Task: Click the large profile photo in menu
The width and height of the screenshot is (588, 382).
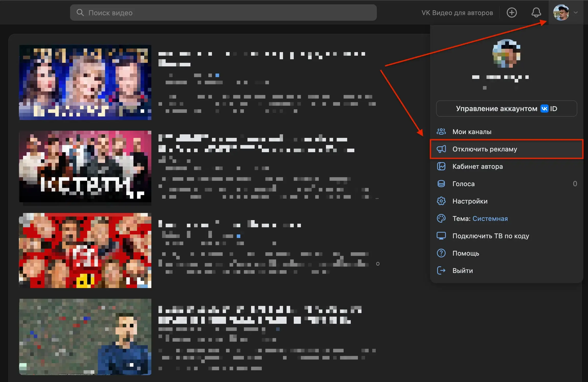Action: 506,53
